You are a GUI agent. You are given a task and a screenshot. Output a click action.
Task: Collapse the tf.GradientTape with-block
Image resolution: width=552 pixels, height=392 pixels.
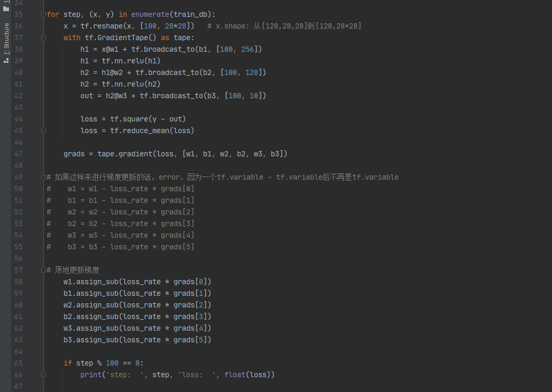[44, 38]
